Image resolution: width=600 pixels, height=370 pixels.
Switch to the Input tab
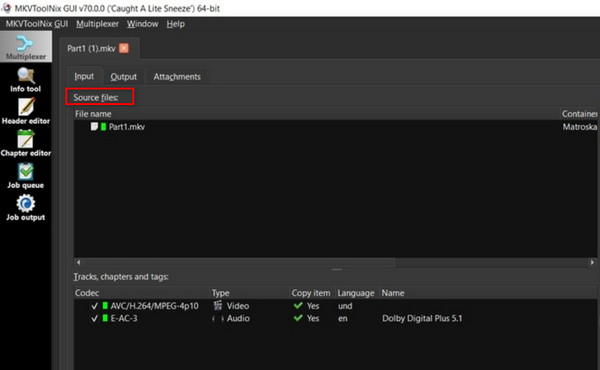(x=84, y=76)
